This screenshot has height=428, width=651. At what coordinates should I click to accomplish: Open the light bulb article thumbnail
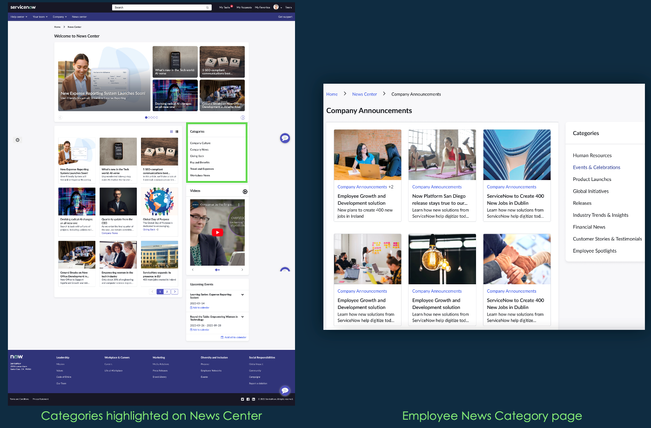[442, 259]
